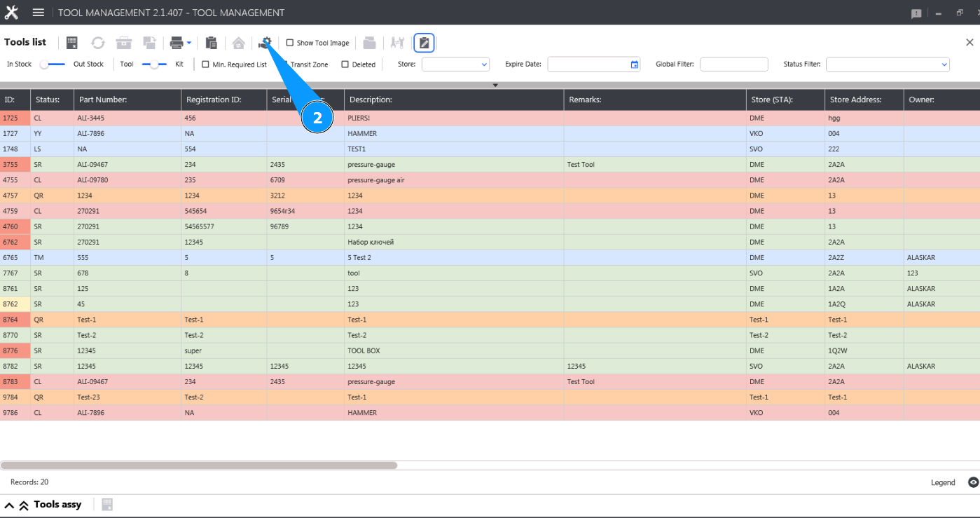Expand the Status Filter dropdown
Viewport: 980px width, 518px height.
(x=888, y=64)
